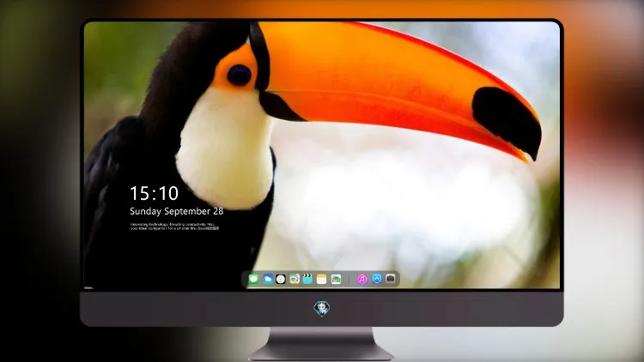Open the Photos gallery dock icon
The width and height of the screenshot is (644, 362).
[336, 279]
